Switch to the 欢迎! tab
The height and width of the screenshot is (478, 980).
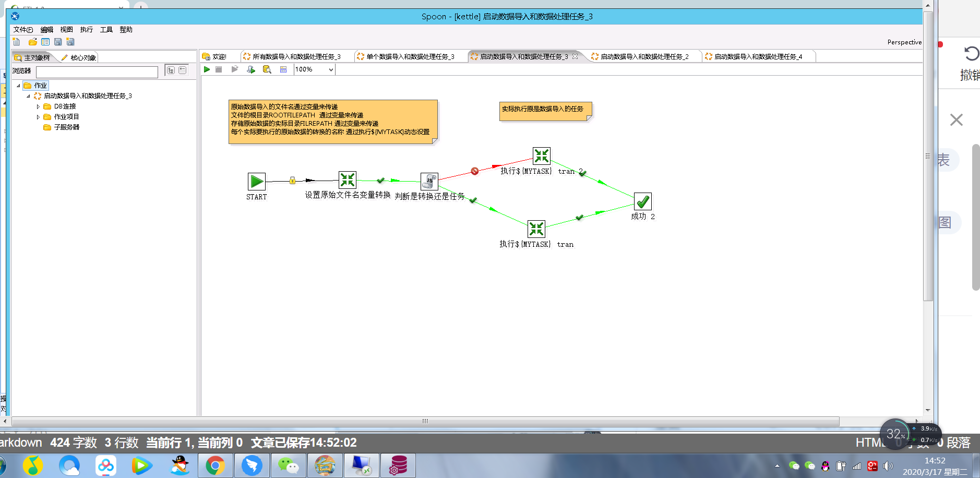point(214,56)
